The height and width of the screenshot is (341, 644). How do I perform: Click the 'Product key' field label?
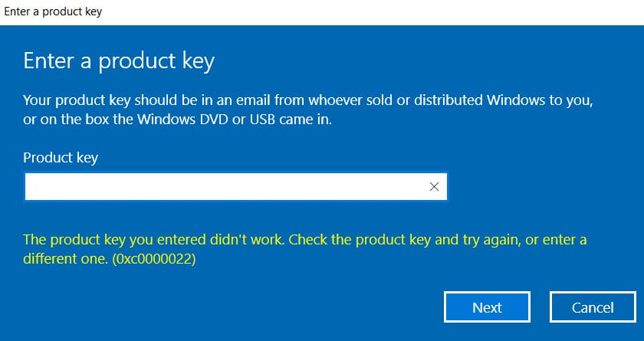point(61,158)
